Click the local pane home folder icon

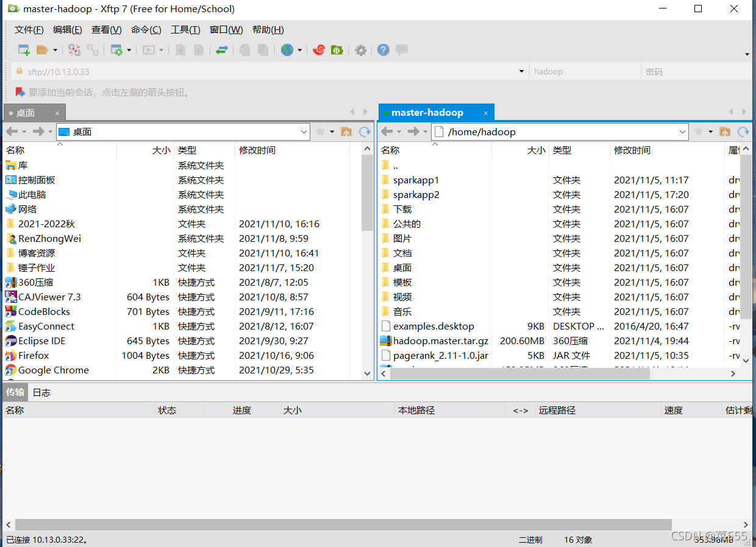[x=346, y=132]
